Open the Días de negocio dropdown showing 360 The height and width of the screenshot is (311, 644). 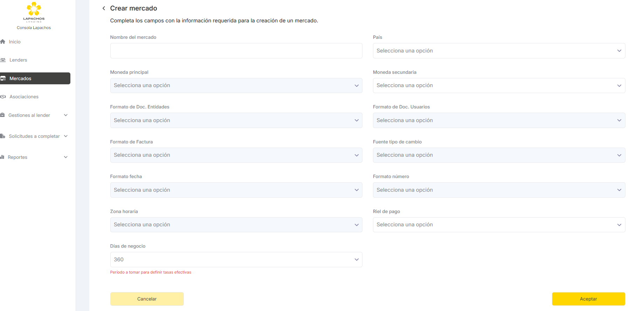coord(236,260)
